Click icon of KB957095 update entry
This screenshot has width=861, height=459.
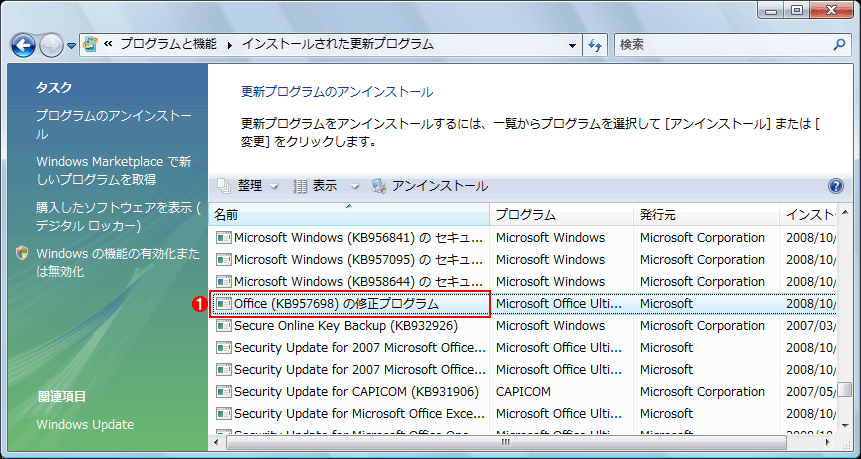tap(223, 260)
